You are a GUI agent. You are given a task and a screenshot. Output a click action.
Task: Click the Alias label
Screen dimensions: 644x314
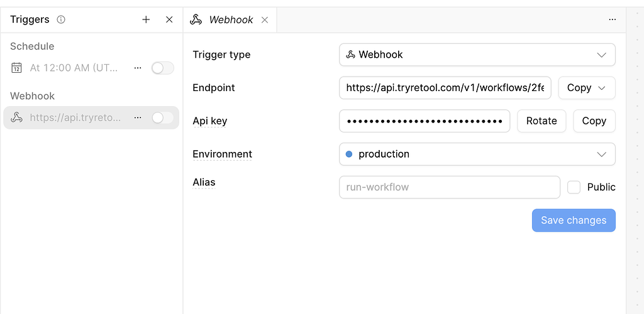point(204,182)
